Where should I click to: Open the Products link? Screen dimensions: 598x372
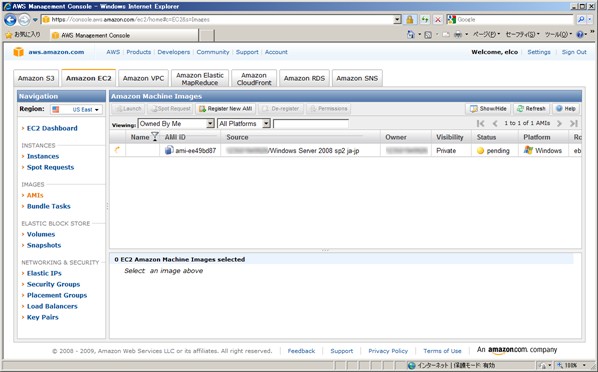click(138, 52)
